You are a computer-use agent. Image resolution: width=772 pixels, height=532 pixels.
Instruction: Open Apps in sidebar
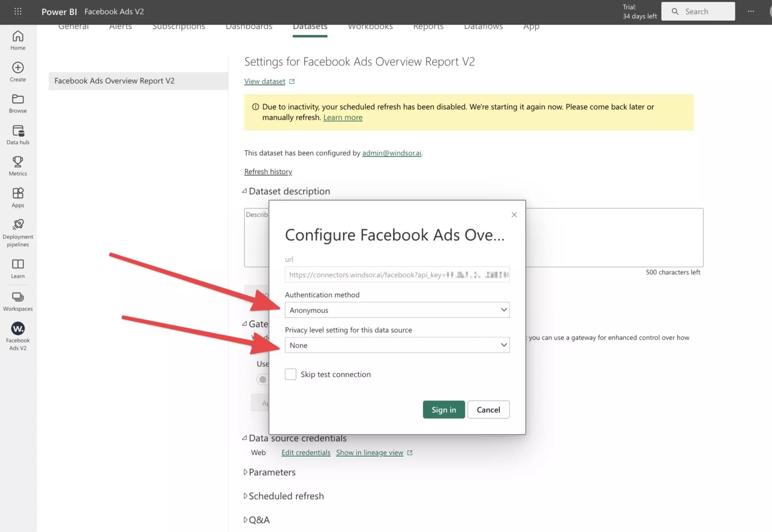[18, 198]
